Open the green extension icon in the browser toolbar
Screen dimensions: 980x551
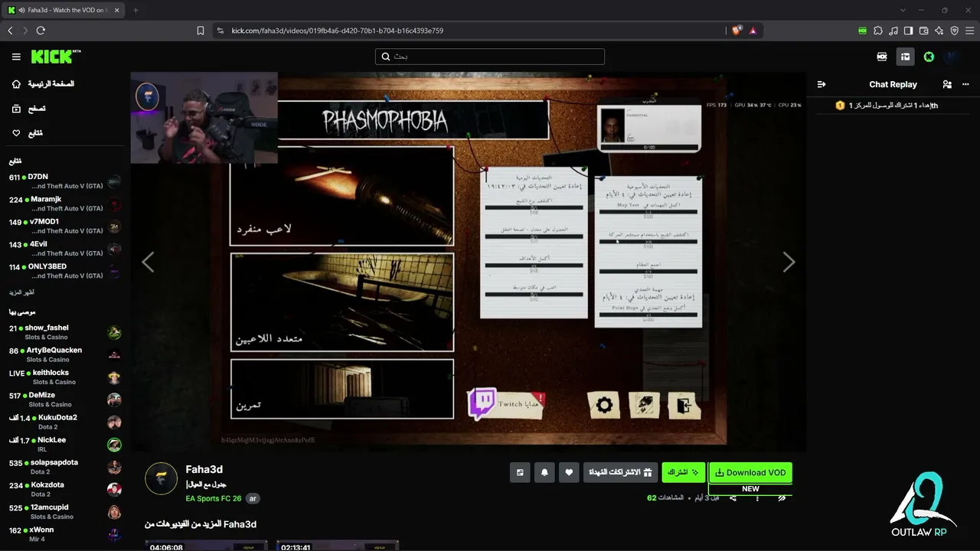[863, 31]
